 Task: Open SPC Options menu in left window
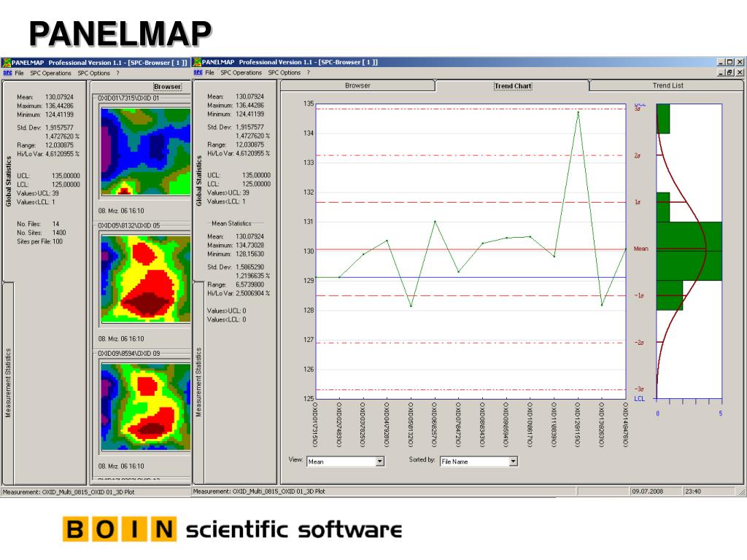coord(94,74)
